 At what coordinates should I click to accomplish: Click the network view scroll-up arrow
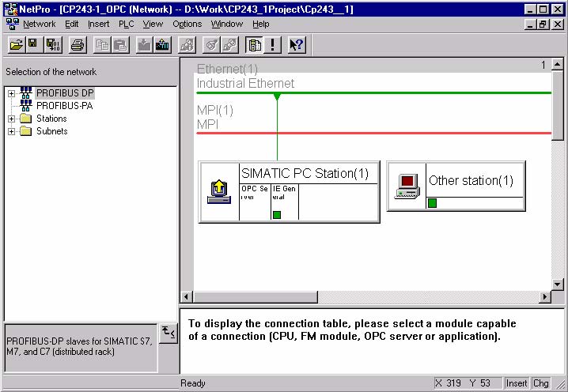tap(557, 65)
